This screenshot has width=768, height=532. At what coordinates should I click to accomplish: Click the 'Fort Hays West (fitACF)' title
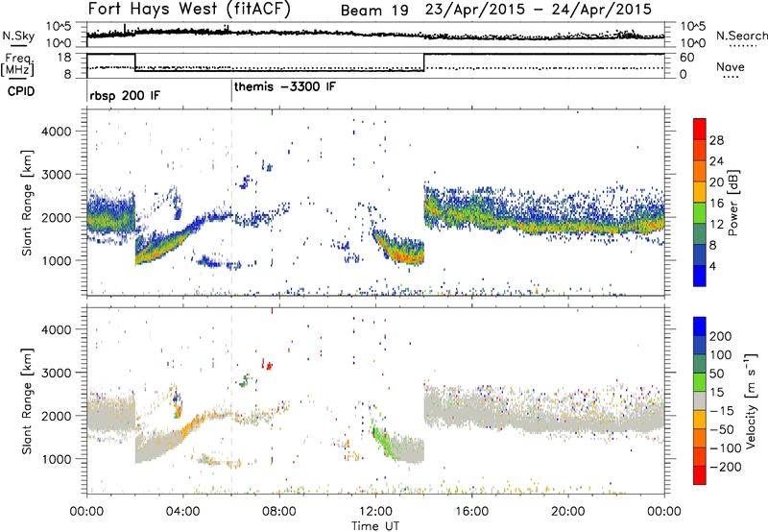click(189, 10)
